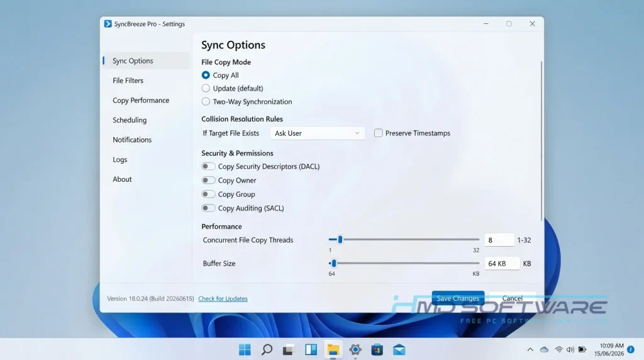
Task: Click the buffer size field showing 64 KB
Action: tap(502, 264)
